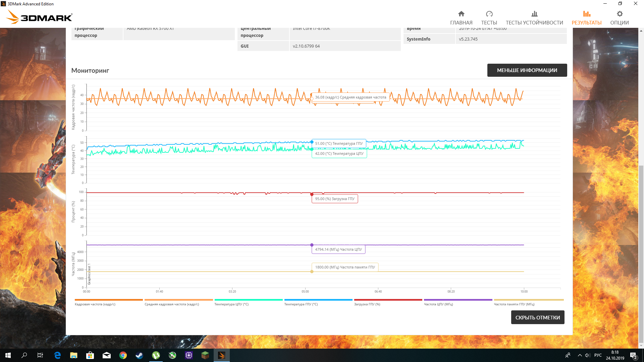This screenshot has width=644, height=362.
Task: Open Google Chrome from the taskbar
Action: coord(123,355)
